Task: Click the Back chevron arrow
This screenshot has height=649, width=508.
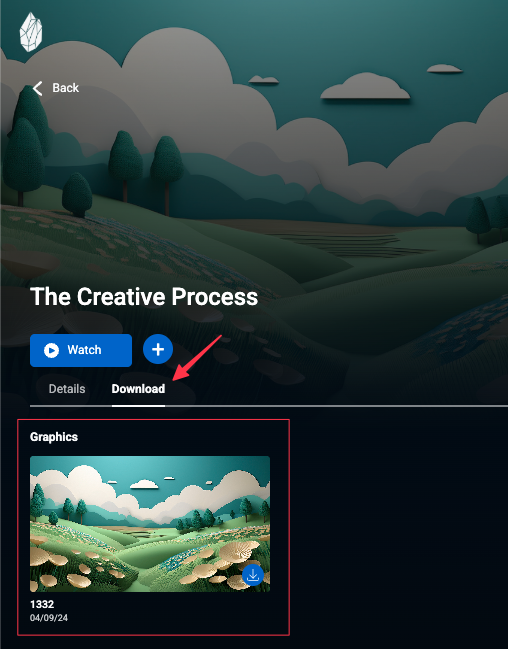Action: pyautogui.click(x=38, y=88)
